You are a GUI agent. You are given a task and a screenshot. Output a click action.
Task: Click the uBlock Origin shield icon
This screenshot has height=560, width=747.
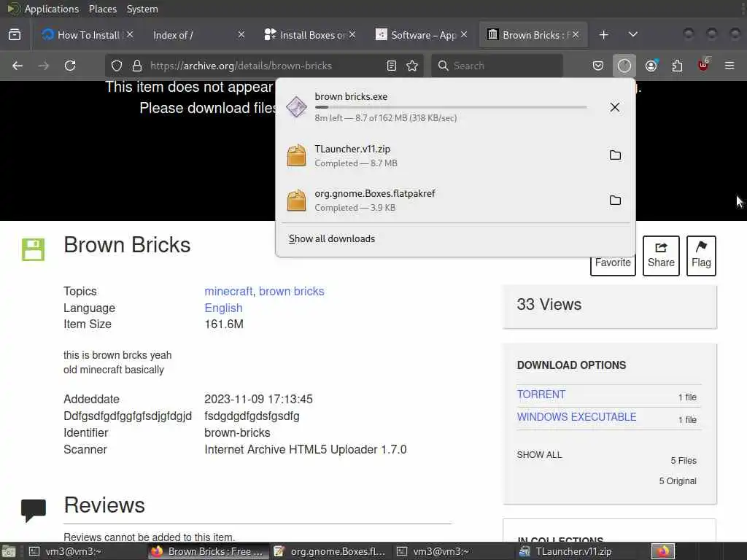[704, 65]
